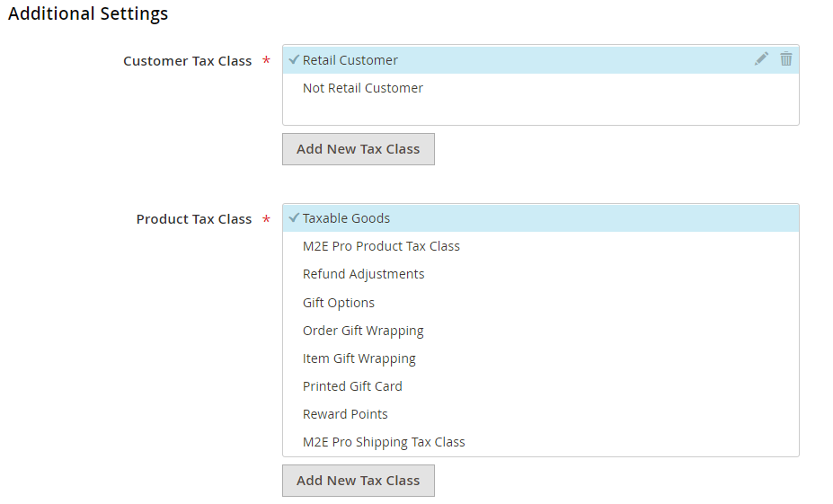Choose the Item Gift Wrapping option
Viewport: 833px width, 504px height.
tap(359, 358)
